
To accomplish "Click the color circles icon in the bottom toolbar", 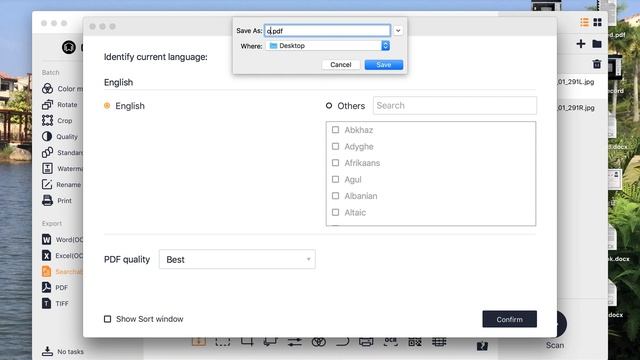I will pos(318,342).
